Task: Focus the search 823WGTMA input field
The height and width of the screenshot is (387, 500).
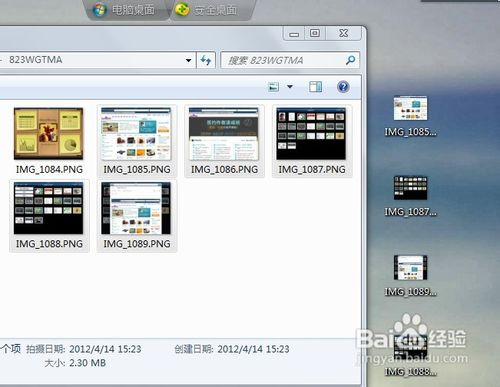Action: [290, 60]
